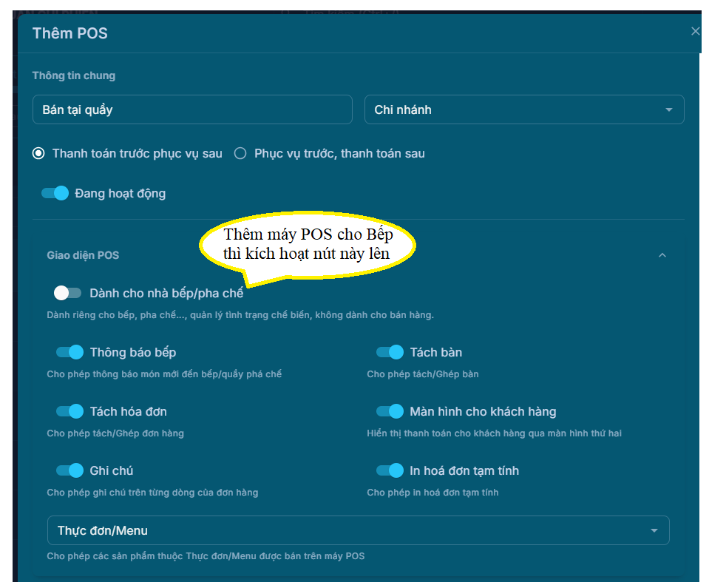Enable Dành cho nhà bếp/pha chế switch

coord(67,293)
